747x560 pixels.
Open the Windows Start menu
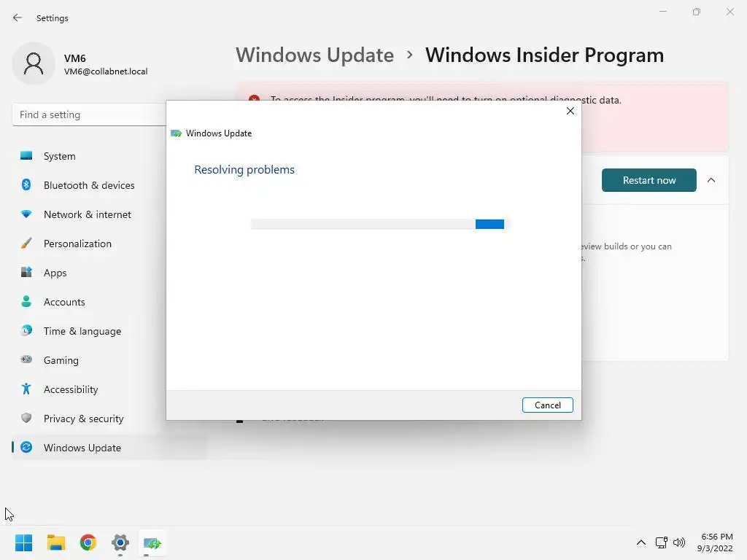pyautogui.click(x=23, y=542)
